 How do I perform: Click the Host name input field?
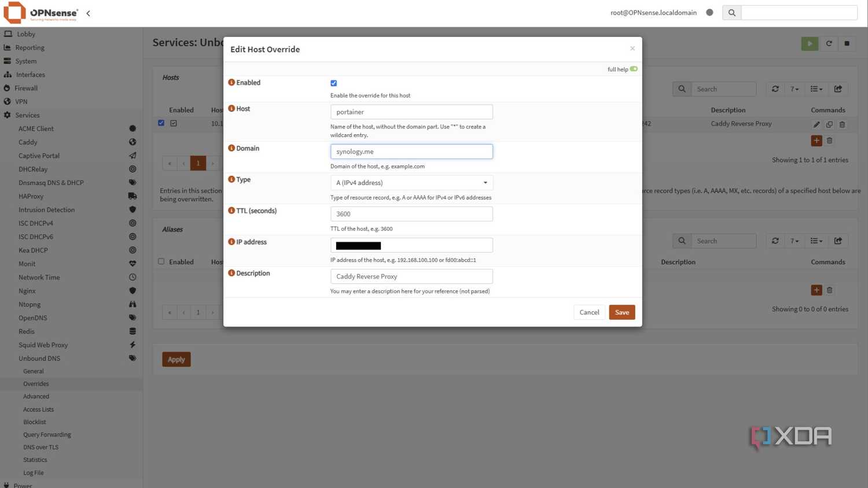pos(411,112)
